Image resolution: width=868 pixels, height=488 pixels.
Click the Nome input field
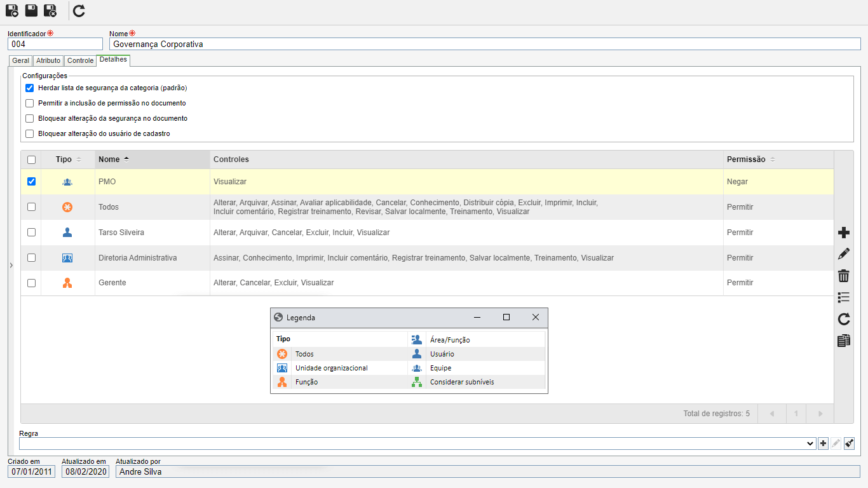point(485,44)
